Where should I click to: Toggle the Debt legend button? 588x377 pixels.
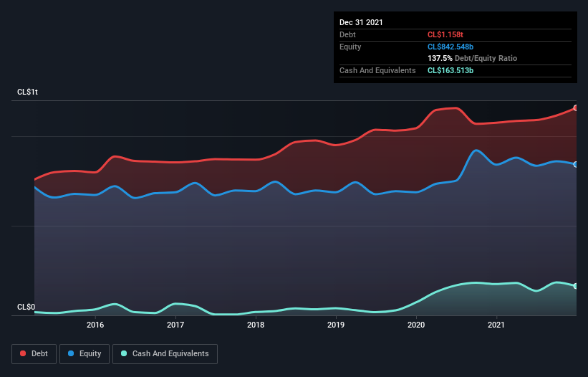coord(34,354)
